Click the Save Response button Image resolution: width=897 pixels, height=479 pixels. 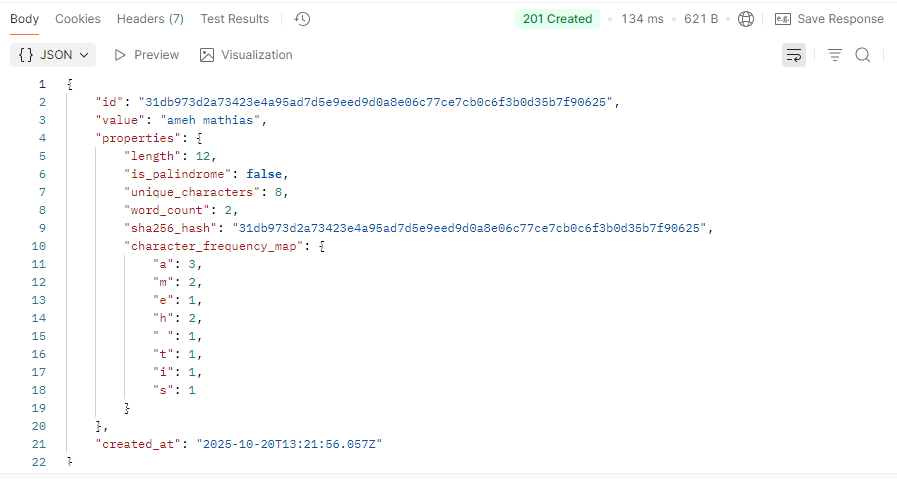click(x=829, y=19)
